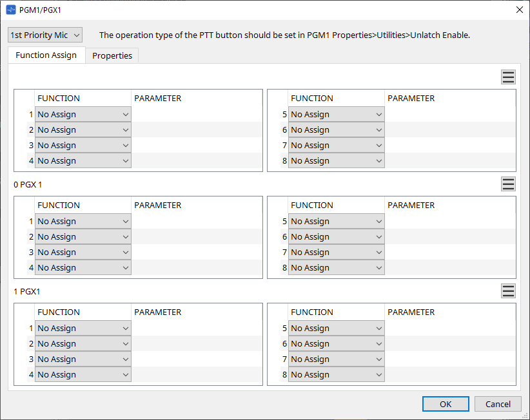The width and height of the screenshot is (530, 420).
Task: Open the Function dropdown for button 2 under 0 PGX 1
Action: 83,236
